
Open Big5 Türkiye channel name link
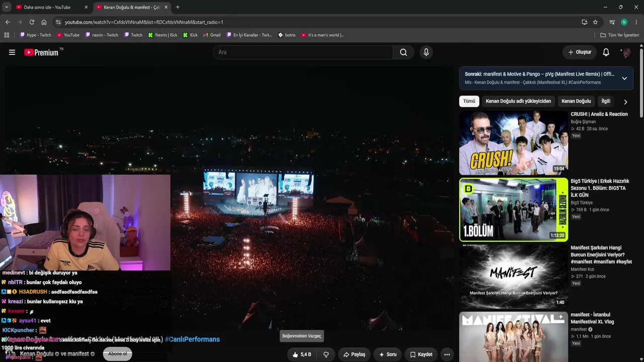[x=582, y=203]
